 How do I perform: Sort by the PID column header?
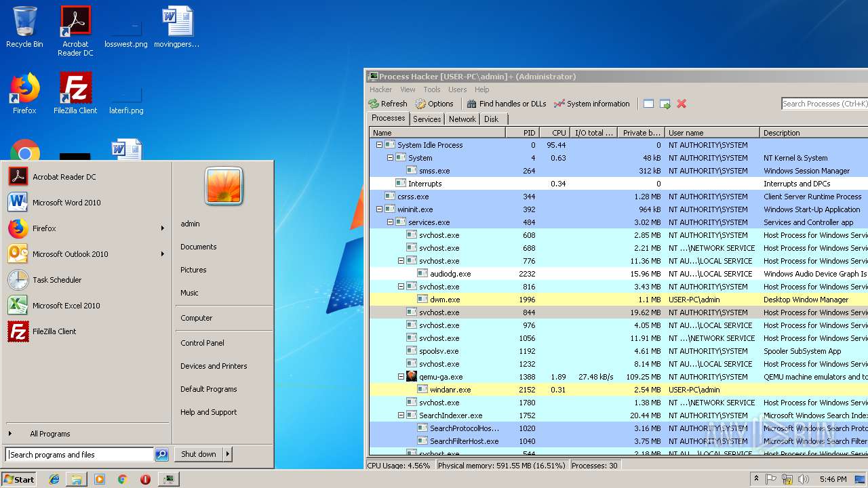coord(522,133)
